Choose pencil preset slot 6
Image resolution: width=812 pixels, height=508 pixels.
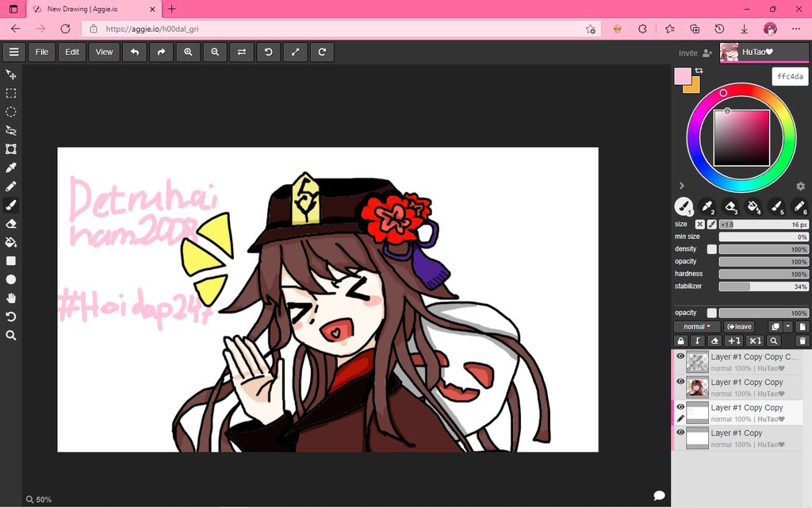click(799, 207)
